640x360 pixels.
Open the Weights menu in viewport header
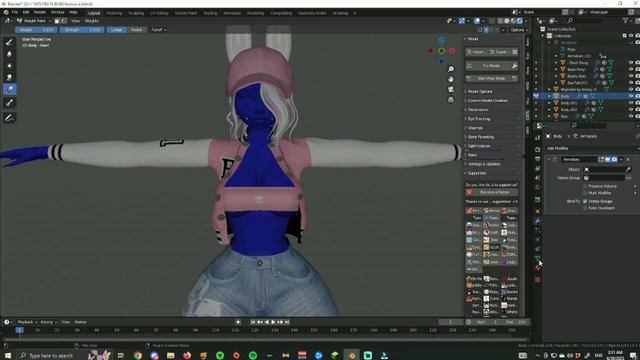(x=91, y=21)
